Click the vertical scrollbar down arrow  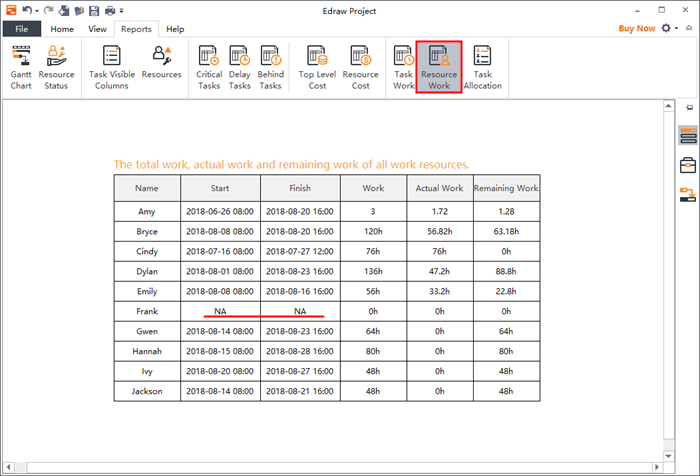coord(668,456)
